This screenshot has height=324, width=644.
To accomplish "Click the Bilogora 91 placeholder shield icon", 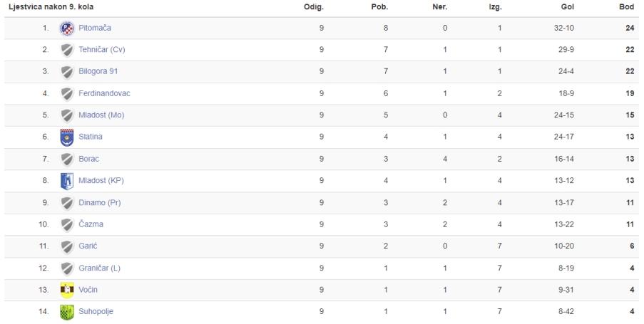I will click(x=67, y=72).
